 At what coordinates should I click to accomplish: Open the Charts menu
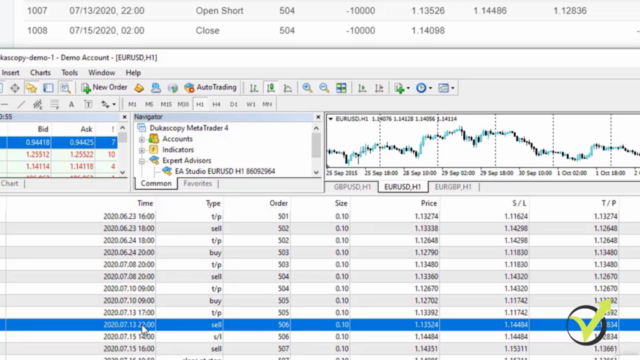[x=40, y=73]
